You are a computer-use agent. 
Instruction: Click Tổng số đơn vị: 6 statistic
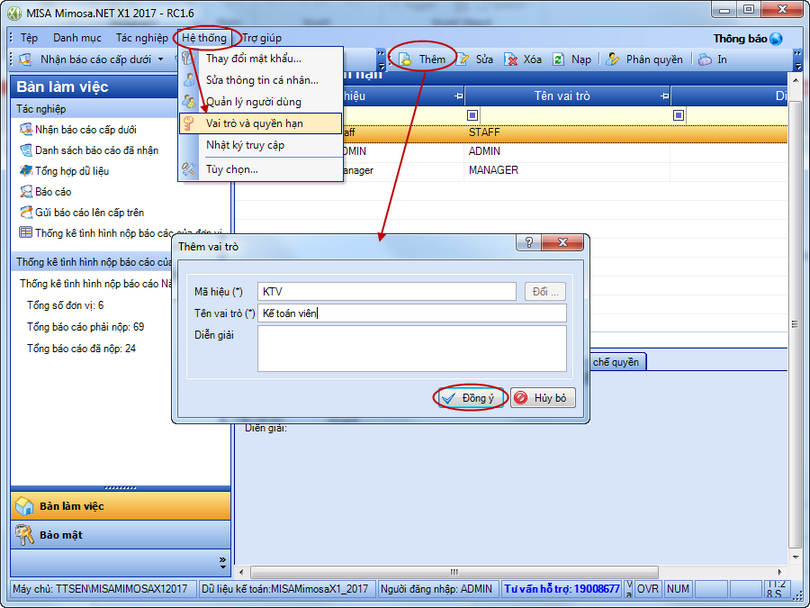pos(66,305)
